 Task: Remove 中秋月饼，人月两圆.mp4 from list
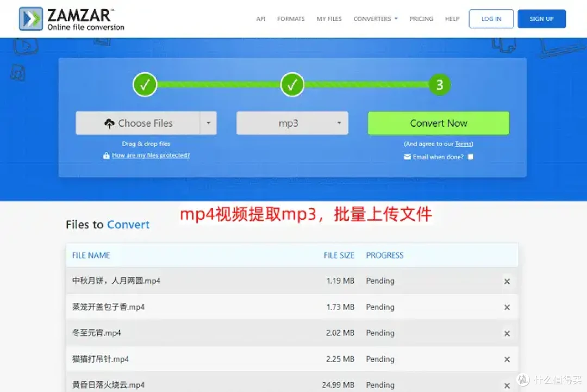pyautogui.click(x=507, y=281)
